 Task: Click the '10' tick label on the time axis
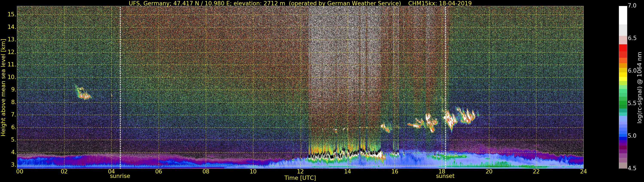[x=253, y=171]
